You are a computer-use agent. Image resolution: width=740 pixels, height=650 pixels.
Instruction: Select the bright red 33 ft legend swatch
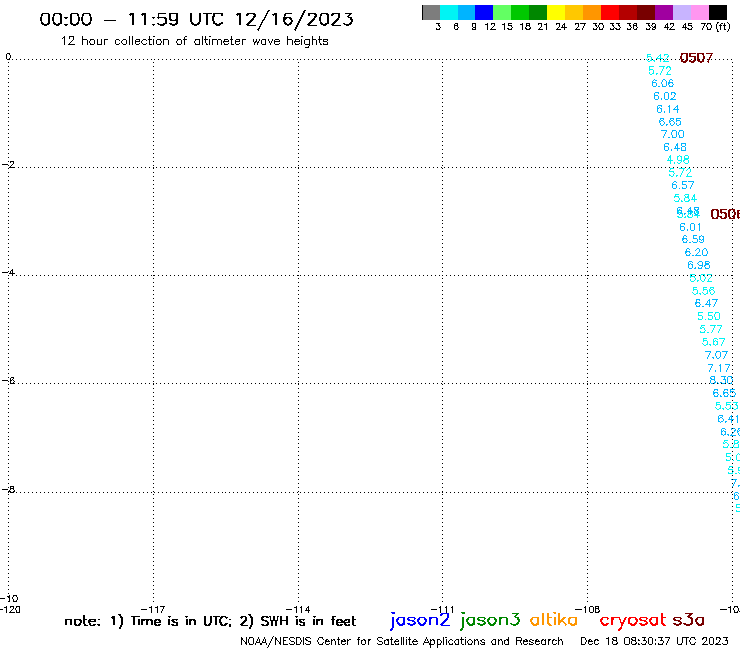pyautogui.click(x=610, y=12)
